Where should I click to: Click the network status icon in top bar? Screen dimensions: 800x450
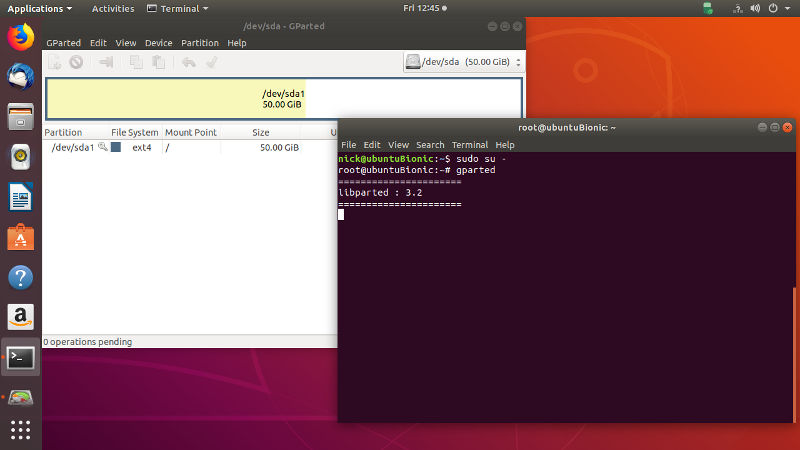(737, 8)
